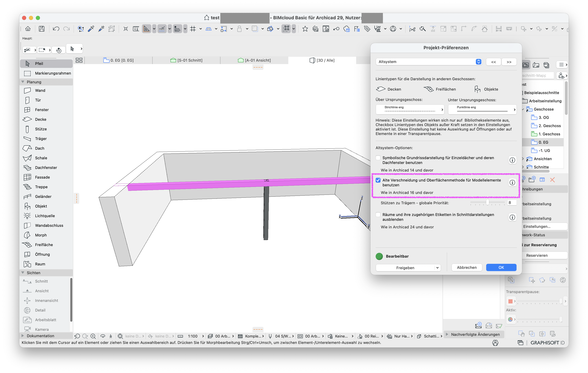This screenshot has height=373, width=588.
Task: Select -1. UG in the navigator tree
Action: [x=544, y=151]
